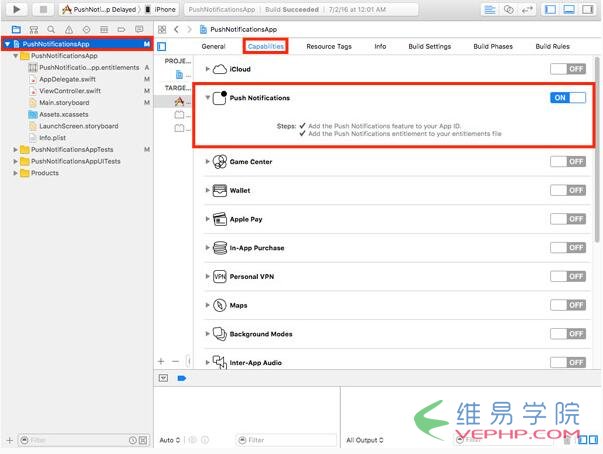Enable the In-App Purchase capability

point(568,248)
